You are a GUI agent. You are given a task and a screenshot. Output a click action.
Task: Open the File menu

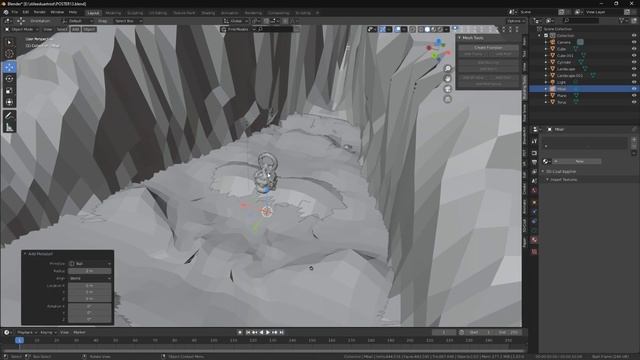click(15, 12)
